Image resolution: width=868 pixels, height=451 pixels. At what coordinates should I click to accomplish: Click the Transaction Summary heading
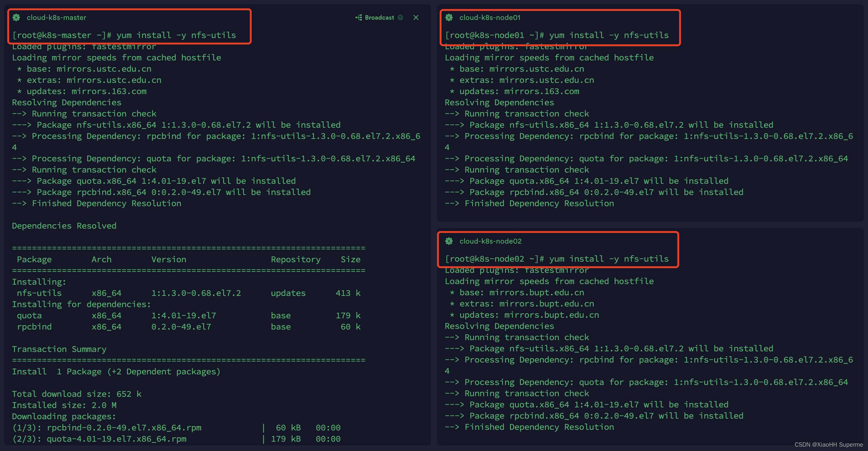click(x=59, y=349)
